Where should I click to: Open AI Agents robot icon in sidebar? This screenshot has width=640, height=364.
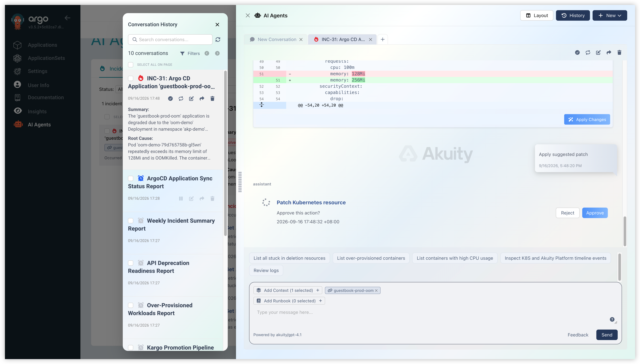18,124
